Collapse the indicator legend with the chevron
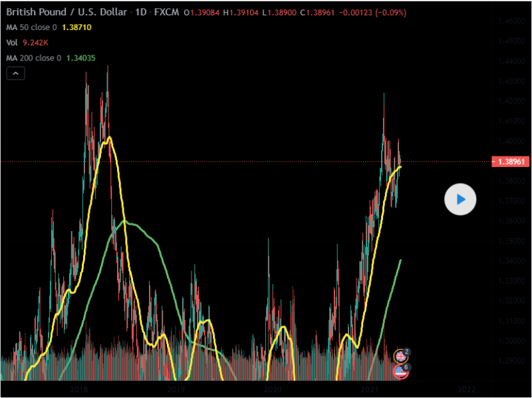532x398 pixels. (x=15, y=74)
